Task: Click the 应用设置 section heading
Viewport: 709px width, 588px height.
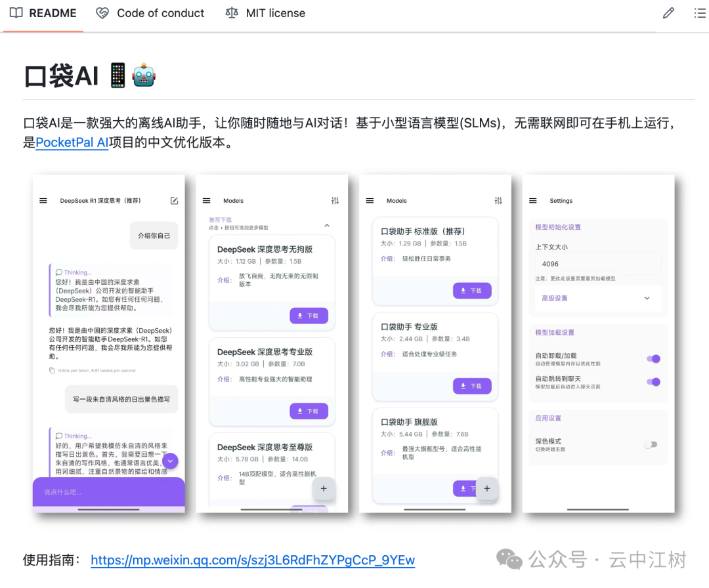Action: click(x=548, y=418)
